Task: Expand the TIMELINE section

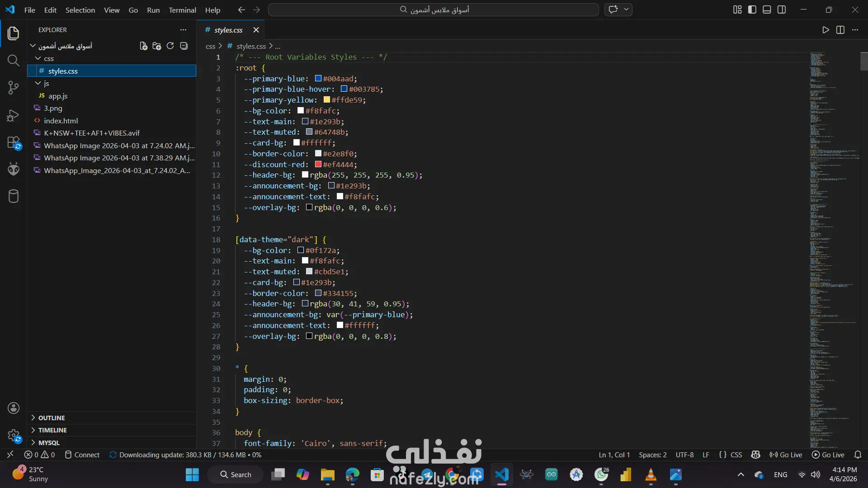Action: [52, 430]
